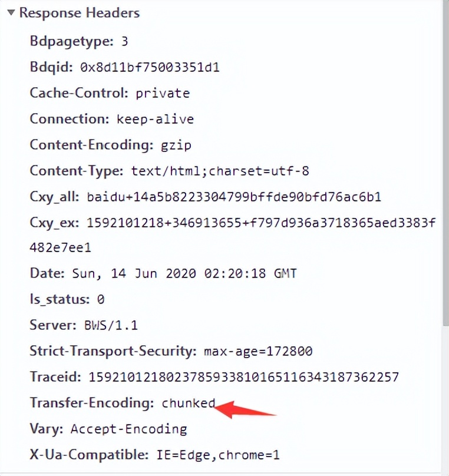Click the Cxy_all header value
Viewport: 449px width, 476px height.
click(234, 197)
